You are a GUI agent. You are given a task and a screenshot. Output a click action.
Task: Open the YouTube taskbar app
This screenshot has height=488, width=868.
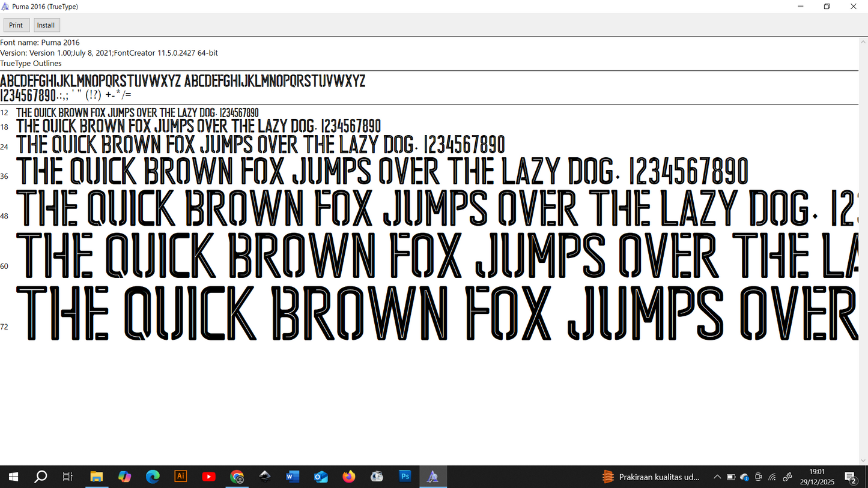208,477
